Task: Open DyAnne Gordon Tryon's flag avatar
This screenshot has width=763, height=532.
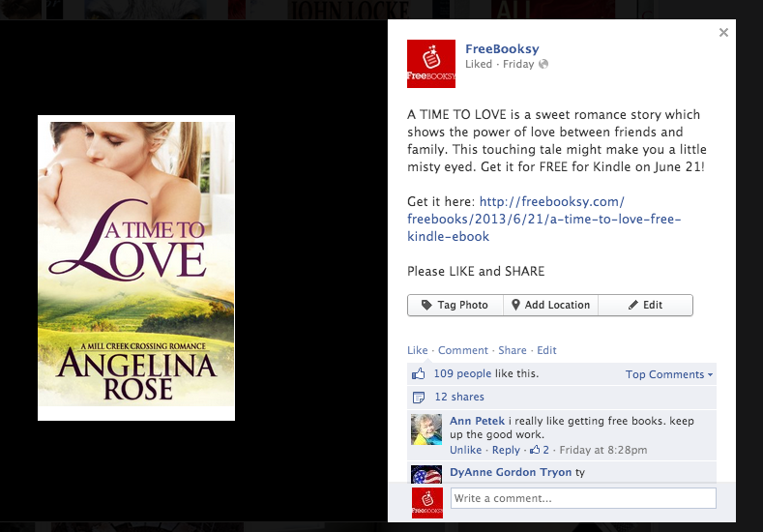Action: (x=426, y=474)
